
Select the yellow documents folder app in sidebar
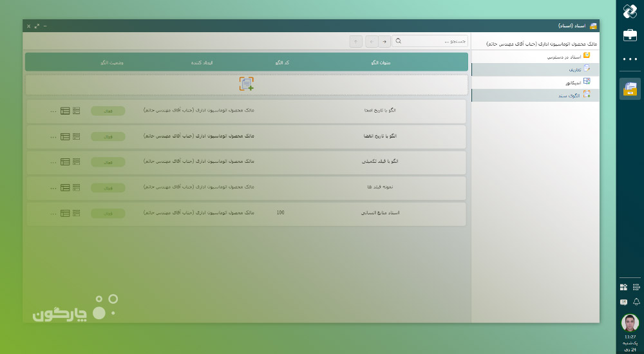(630, 89)
